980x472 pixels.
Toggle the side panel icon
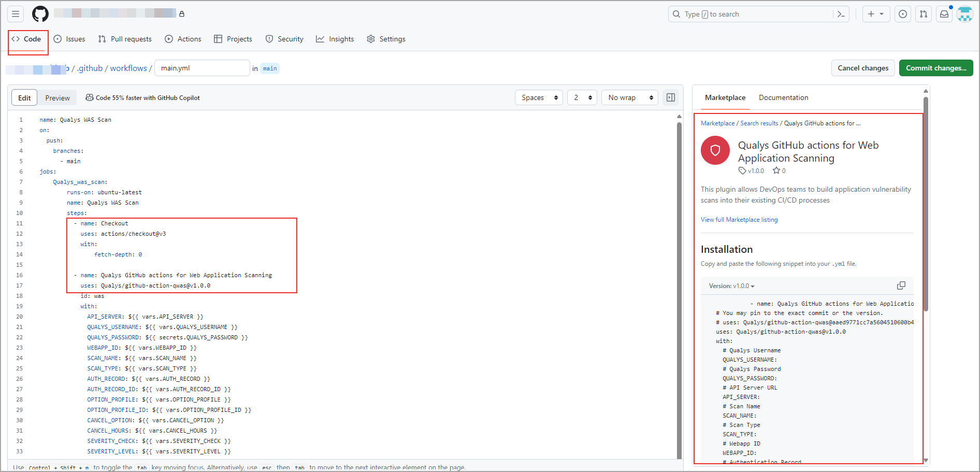pos(671,97)
